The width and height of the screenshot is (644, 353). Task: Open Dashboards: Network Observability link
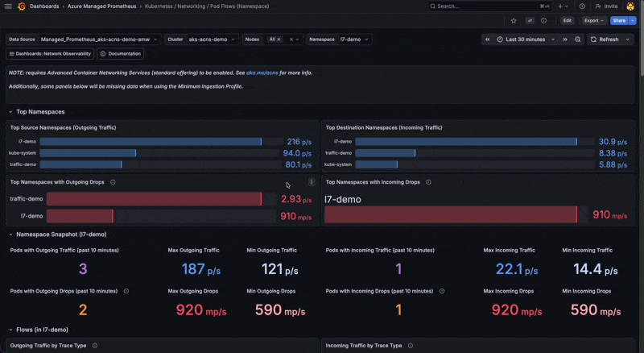click(x=50, y=54)
